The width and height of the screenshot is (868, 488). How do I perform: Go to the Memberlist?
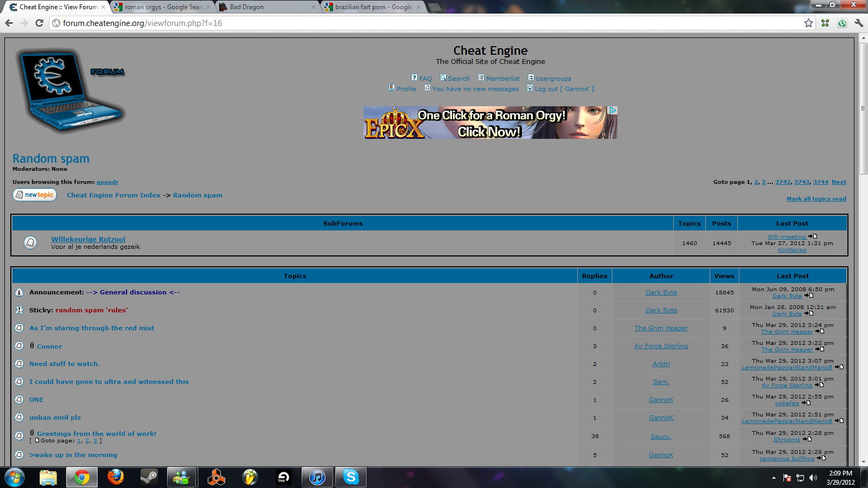click(503, 79)
